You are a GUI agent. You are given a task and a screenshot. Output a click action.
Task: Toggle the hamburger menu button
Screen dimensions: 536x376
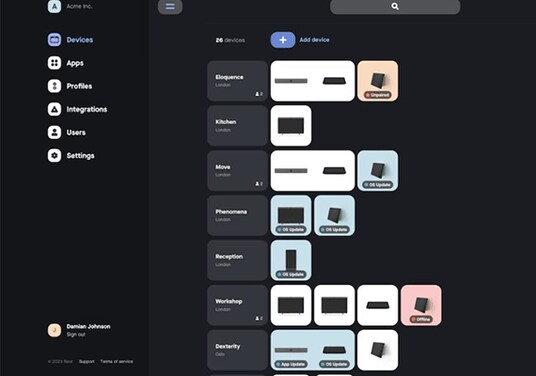pyautogui.click(x=170, y=6)
